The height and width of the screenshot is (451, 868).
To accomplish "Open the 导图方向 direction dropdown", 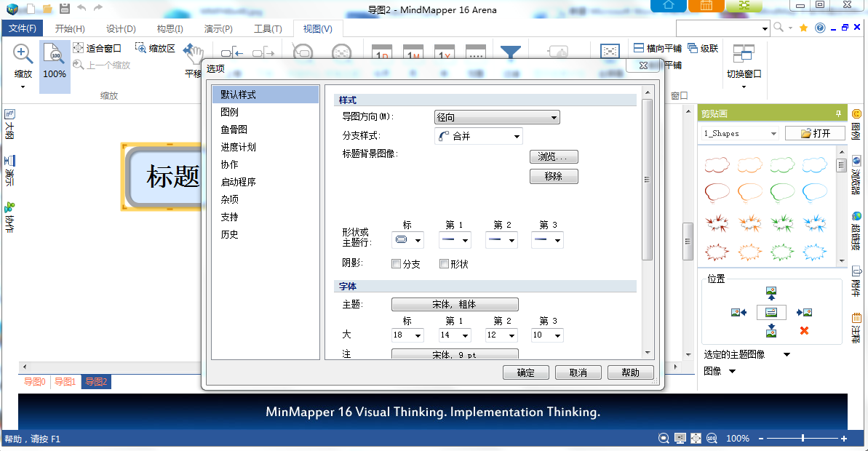I will pos(497,117).
